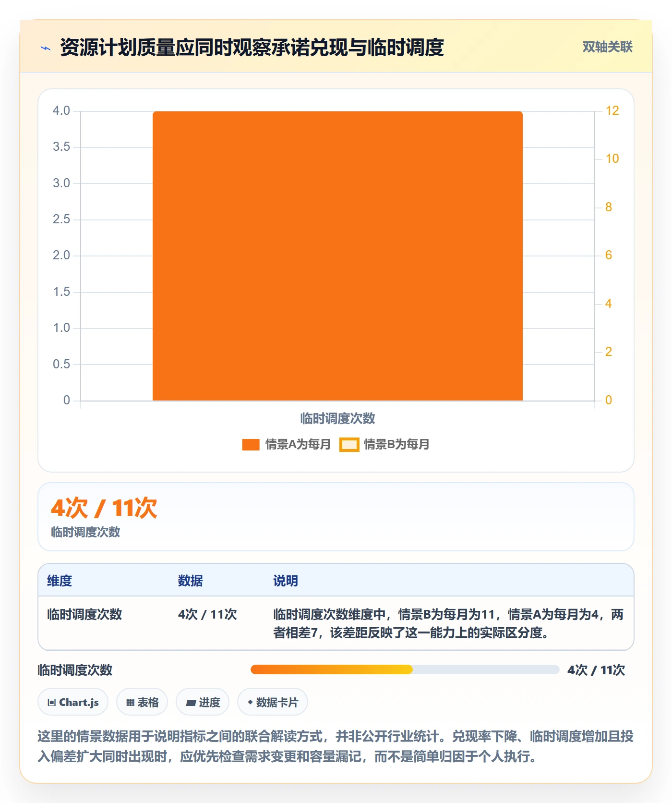Click the 12 tick on the right axis
The image size is (672, 803).
pos(612,111)
